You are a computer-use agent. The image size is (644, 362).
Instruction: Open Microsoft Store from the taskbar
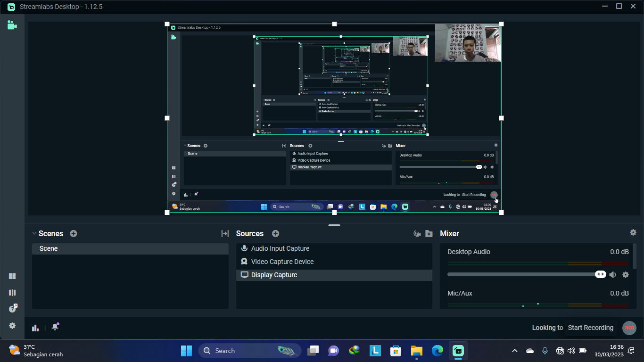click(x=396, y=351)
